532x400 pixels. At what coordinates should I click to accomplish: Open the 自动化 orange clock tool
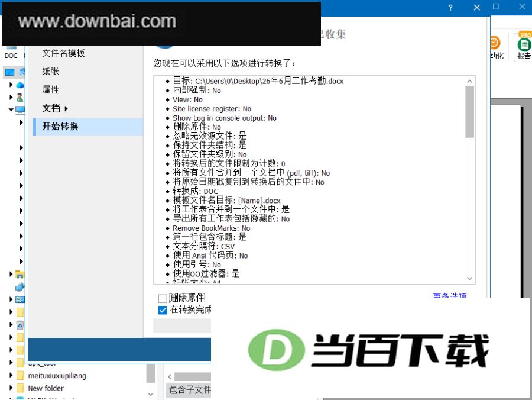coord(496,47)
